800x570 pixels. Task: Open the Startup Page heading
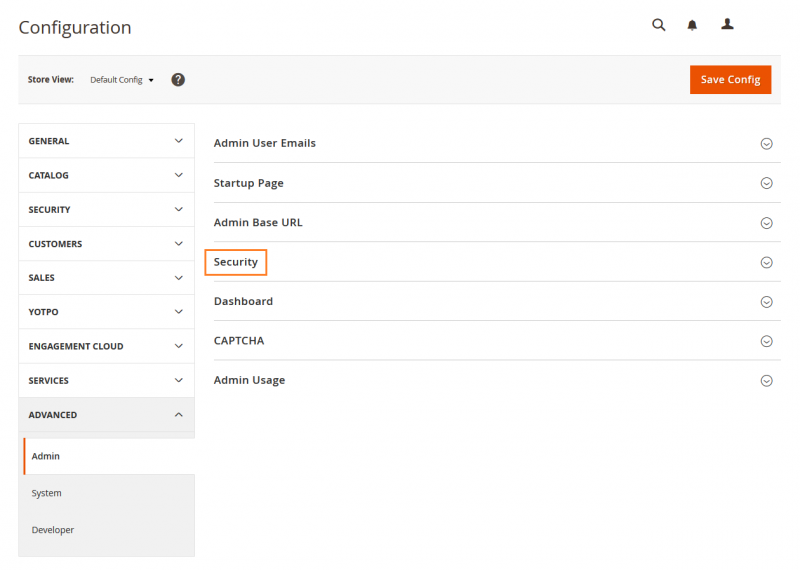tap(248, 183)
